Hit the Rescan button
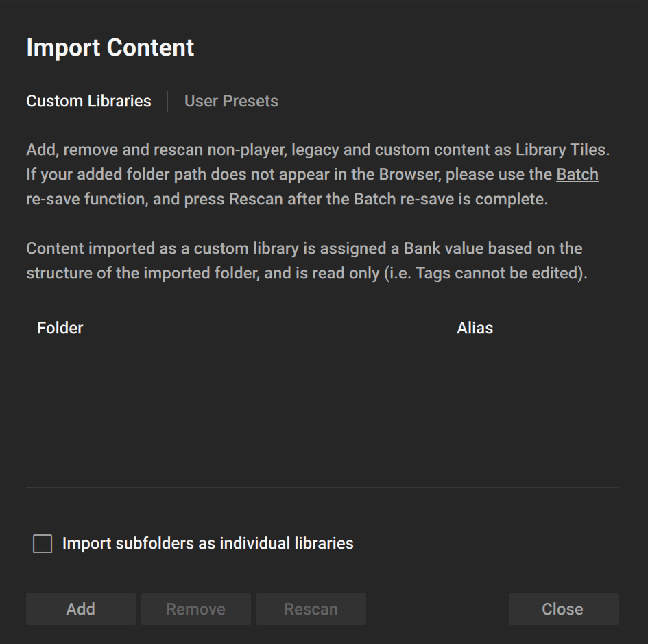Viewport: 648px width, 644px height. pyautogui.click(x=311, y=609)
